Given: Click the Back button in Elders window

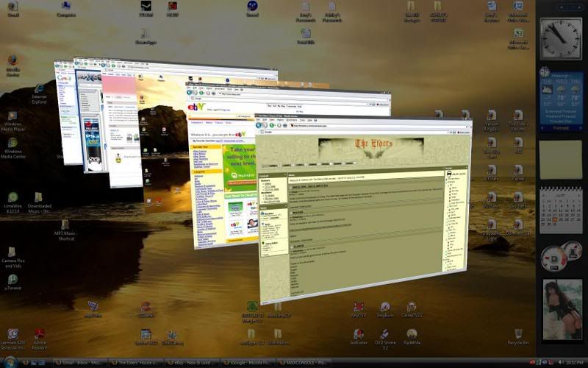Looking at the screenshot, I should pyautogui.click(x=259, y=125).
